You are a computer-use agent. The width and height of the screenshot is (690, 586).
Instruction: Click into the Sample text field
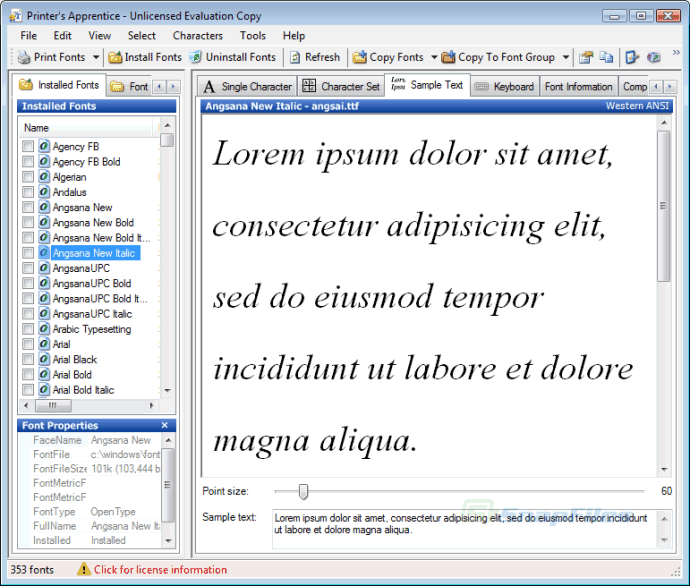466,528
